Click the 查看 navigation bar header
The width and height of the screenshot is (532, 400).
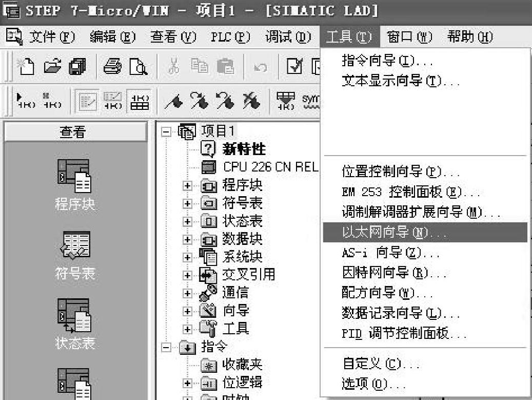tap(75, 132)
